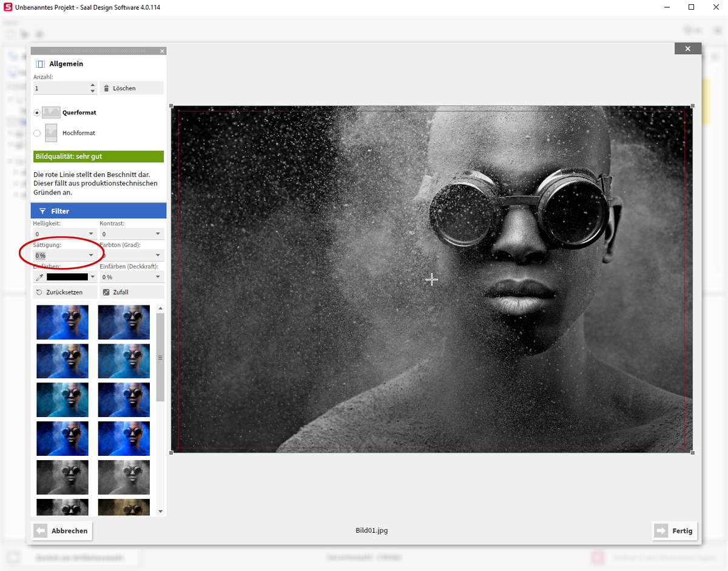Choose the teal-tinted filter preset thumbnail
The width and height of the screenshot is (728, 571).
click(62, 399)
